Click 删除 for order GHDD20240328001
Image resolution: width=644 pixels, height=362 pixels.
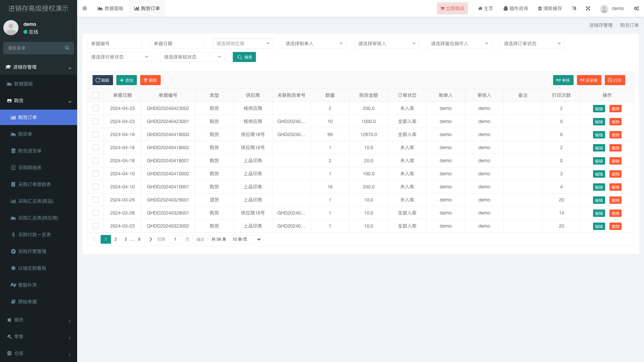(x=615, y=213)
